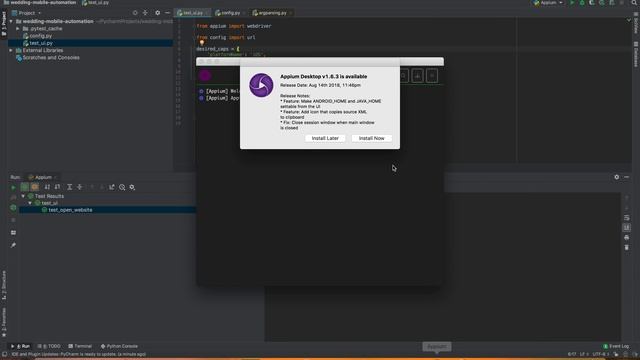
Task: Click the SciView side tool tab
Action: tap(636, 22)
